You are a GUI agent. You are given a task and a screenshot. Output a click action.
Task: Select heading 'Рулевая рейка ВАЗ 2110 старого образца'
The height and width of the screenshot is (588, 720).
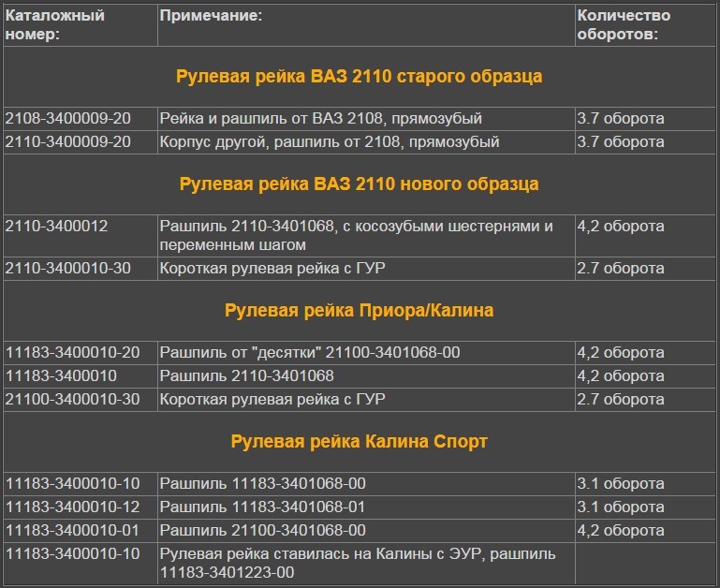pos(360,76)
